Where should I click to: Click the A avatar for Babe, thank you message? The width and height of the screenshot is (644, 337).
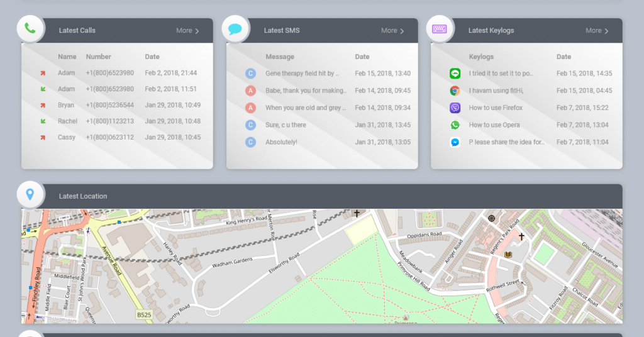coord(250,91)
